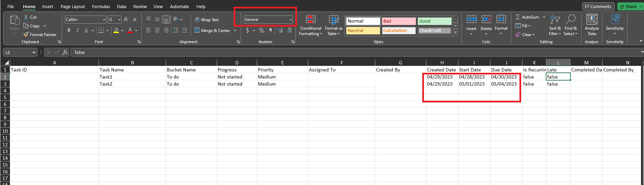The image size is (644, 185).
Task: Click the Paste icon
Action: click(x=14, y=20)
